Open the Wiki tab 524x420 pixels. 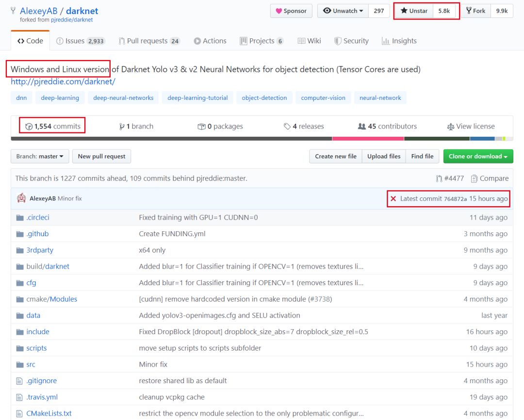point(309,41)
